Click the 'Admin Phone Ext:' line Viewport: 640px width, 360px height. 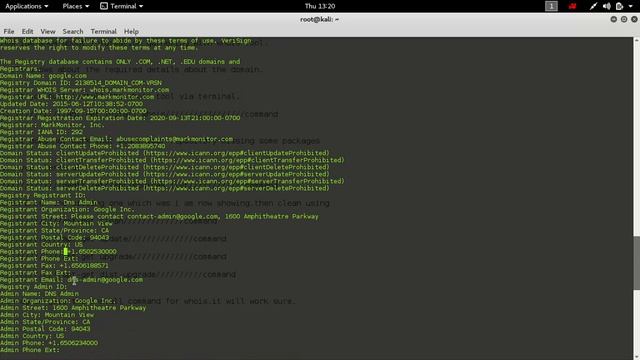pos(30,350)
